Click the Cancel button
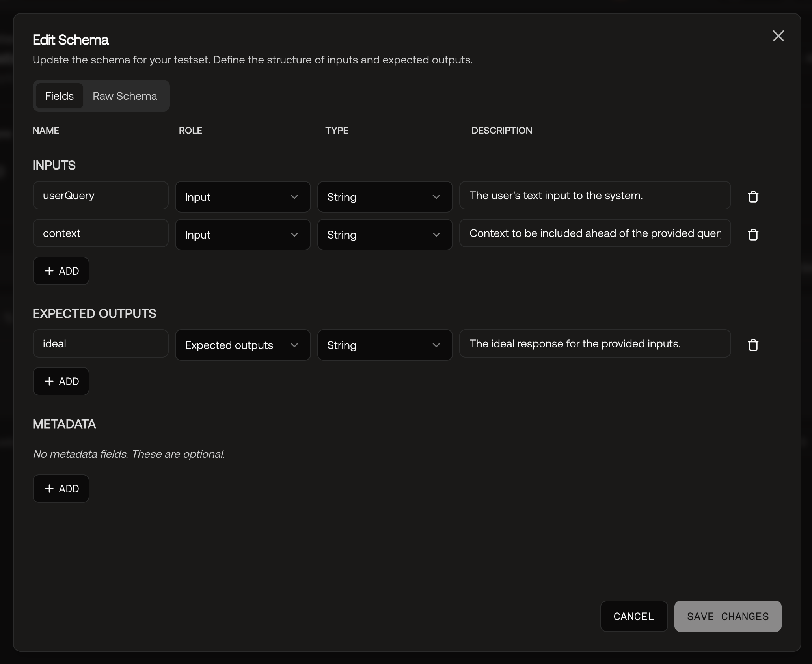Screen dimensions: 812x664 pos(634,616)
